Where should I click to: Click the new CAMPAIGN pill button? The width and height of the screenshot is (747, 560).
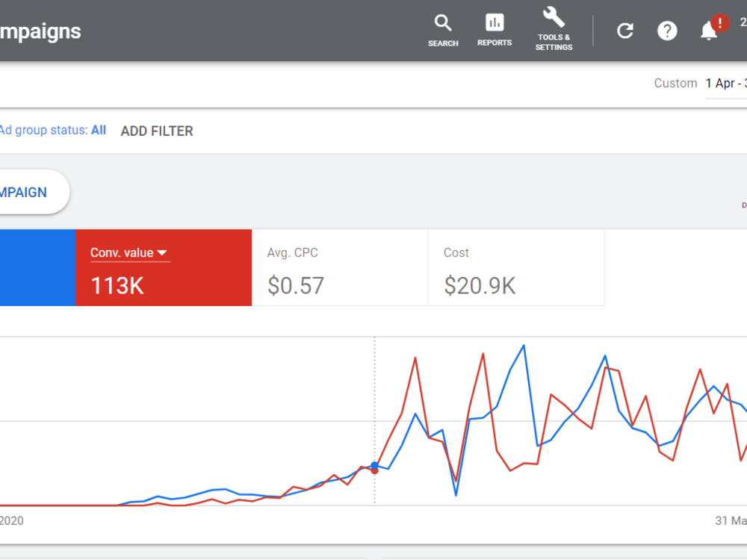[34, 192]
